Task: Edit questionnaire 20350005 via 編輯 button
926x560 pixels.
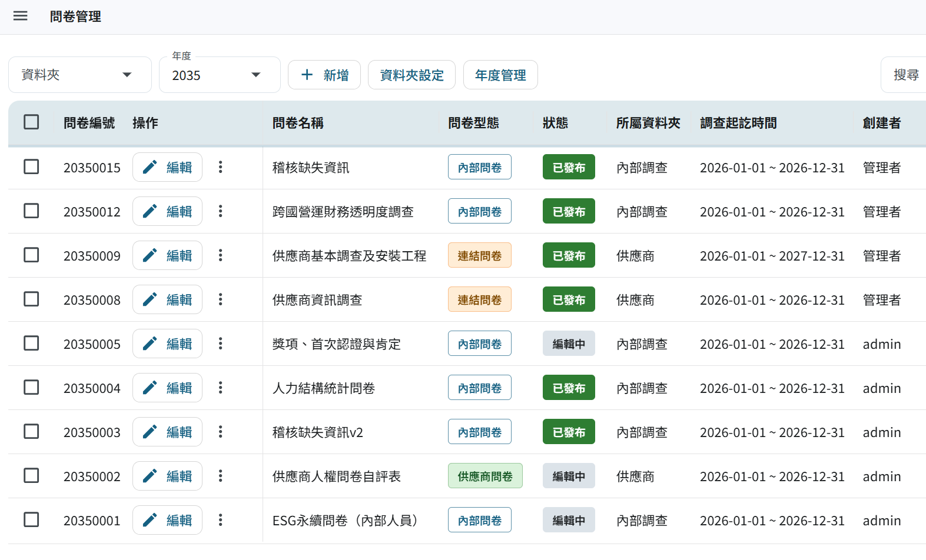Action: point(167,344)
